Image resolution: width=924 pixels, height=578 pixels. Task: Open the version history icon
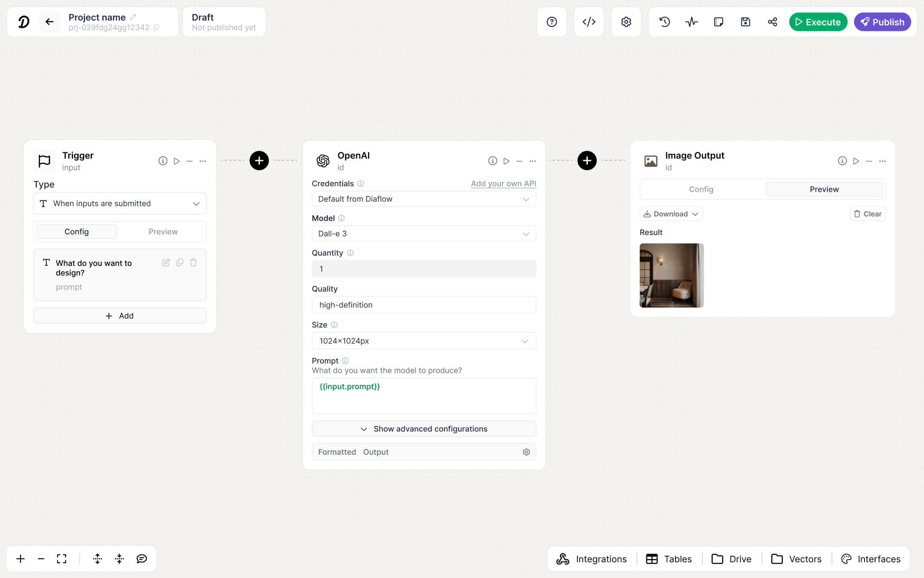pyautogui.click(x=664, y=21)
